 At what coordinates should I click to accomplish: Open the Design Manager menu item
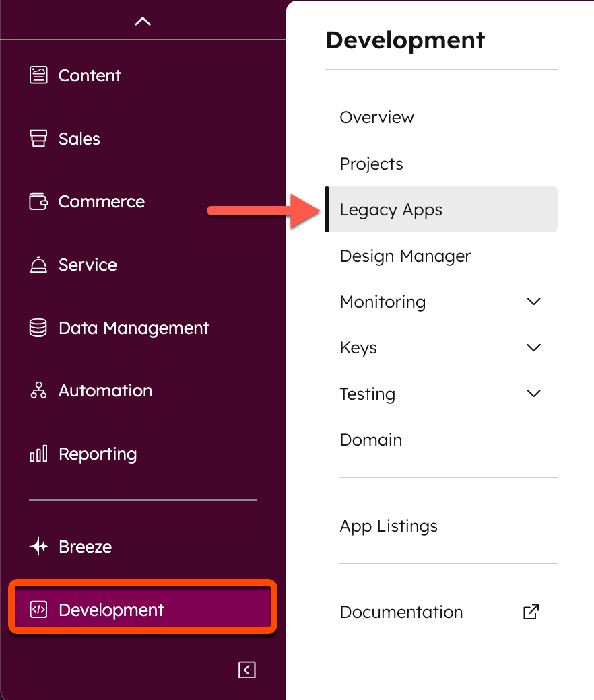tap(405, 256)
